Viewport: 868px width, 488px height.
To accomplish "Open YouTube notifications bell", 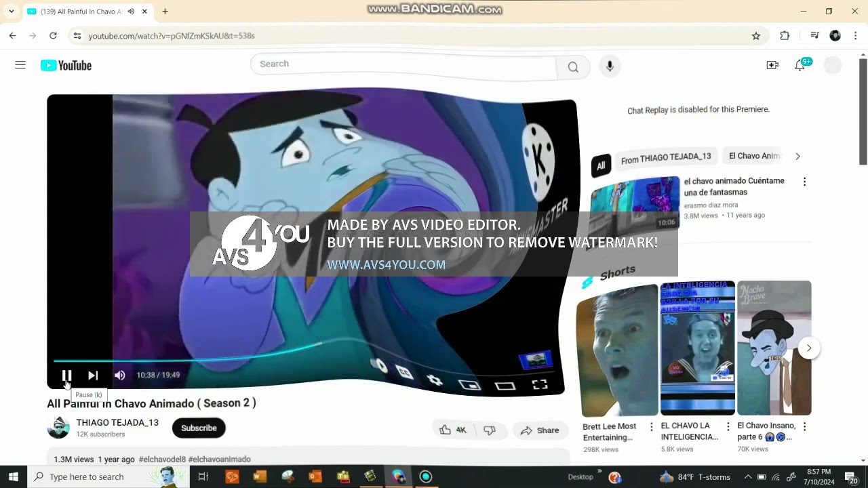I will point(800,65).
